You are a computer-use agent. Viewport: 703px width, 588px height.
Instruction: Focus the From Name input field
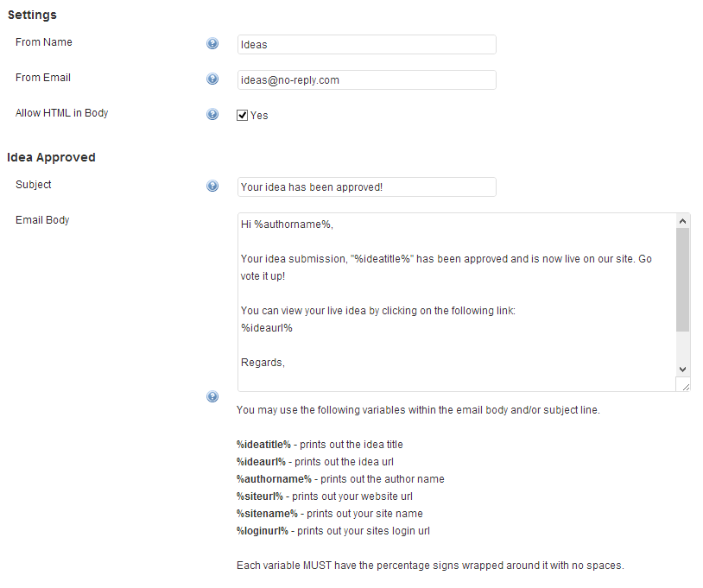(x=367, y=44)
